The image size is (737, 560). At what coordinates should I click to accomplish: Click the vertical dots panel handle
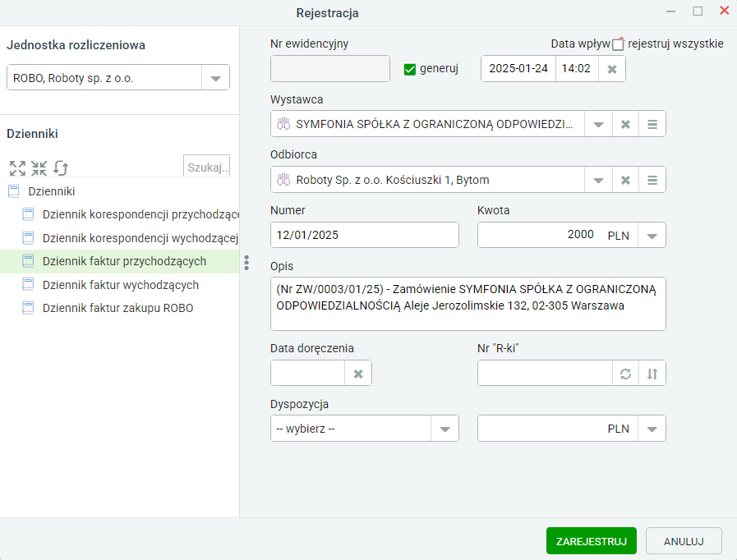coord(246,263)
